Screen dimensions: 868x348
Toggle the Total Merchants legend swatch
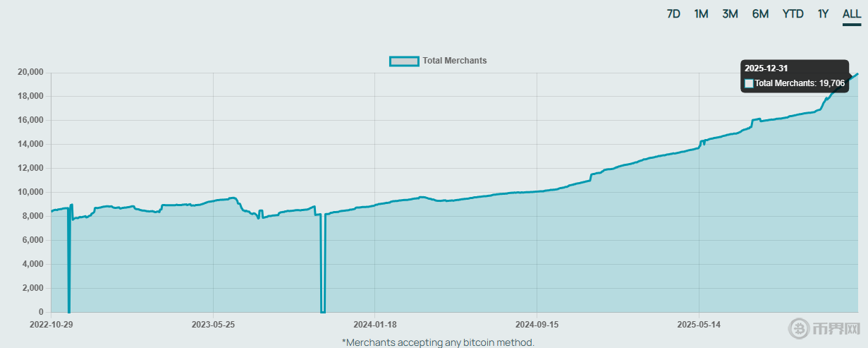click(404, 61)
